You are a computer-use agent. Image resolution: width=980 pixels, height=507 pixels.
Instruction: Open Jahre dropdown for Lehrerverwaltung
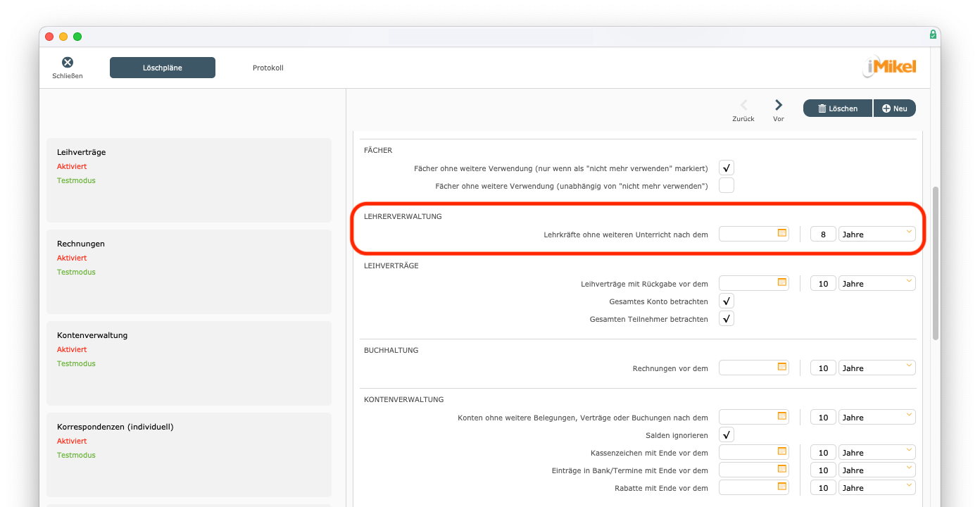click(877, 234)
